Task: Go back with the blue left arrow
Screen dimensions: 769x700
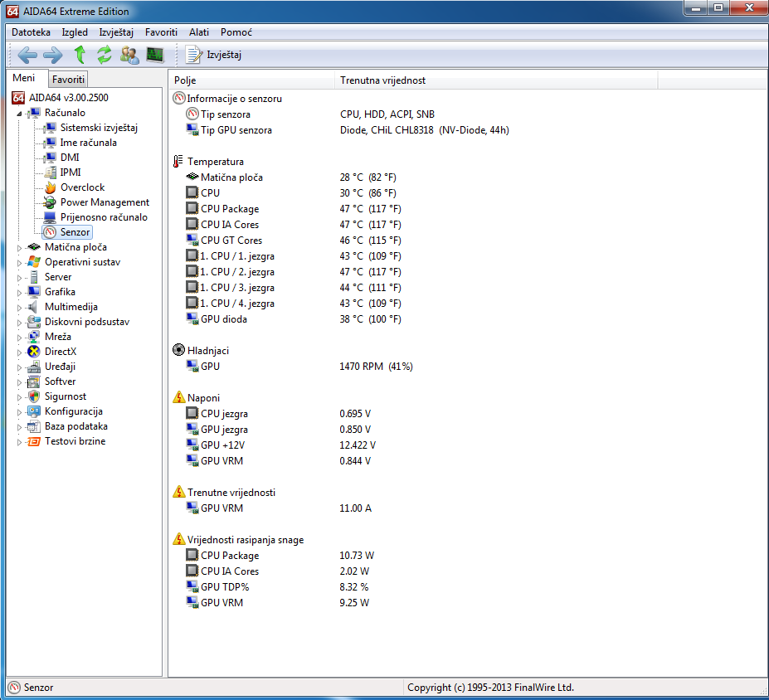Action: [27, 55]
